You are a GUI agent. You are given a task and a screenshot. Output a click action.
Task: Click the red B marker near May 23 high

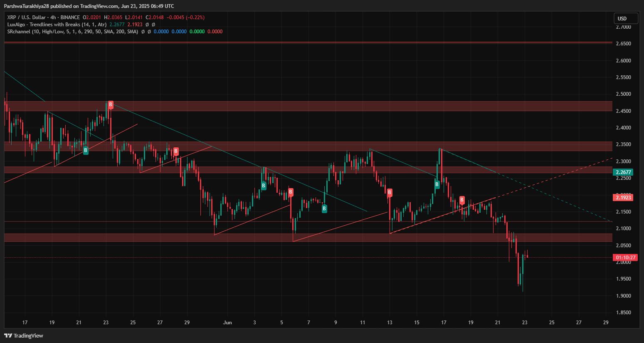pos(110,105)
